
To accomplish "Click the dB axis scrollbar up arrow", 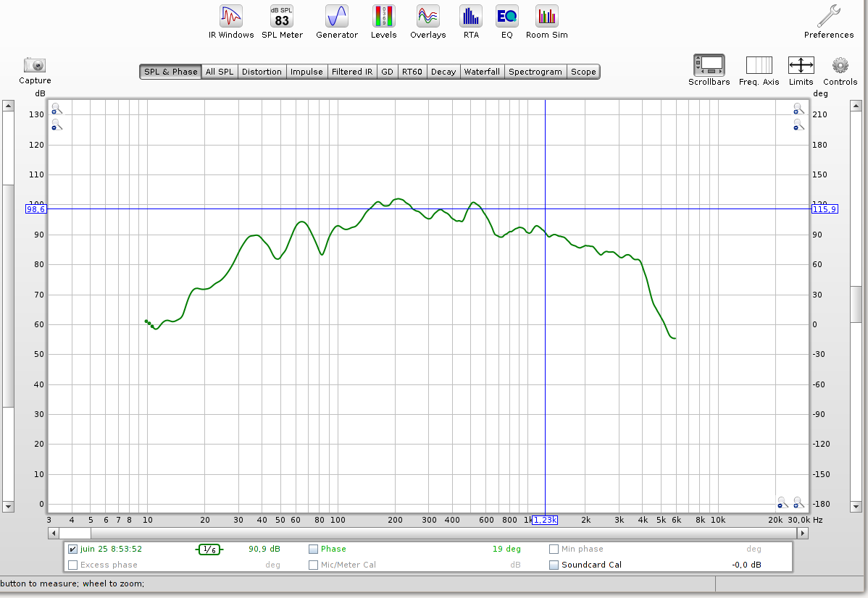I will click(8, 106).
